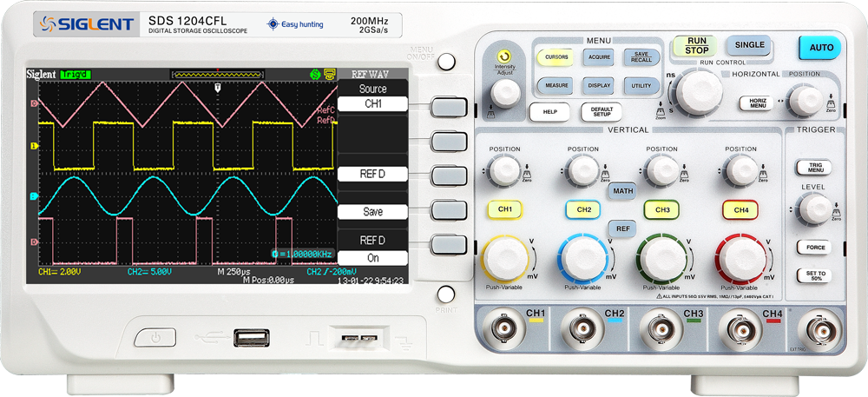Image resolution: width=868 pixels, height=397 pixels.
Task: Click the blue AUTO button
Action: (821, 48)
